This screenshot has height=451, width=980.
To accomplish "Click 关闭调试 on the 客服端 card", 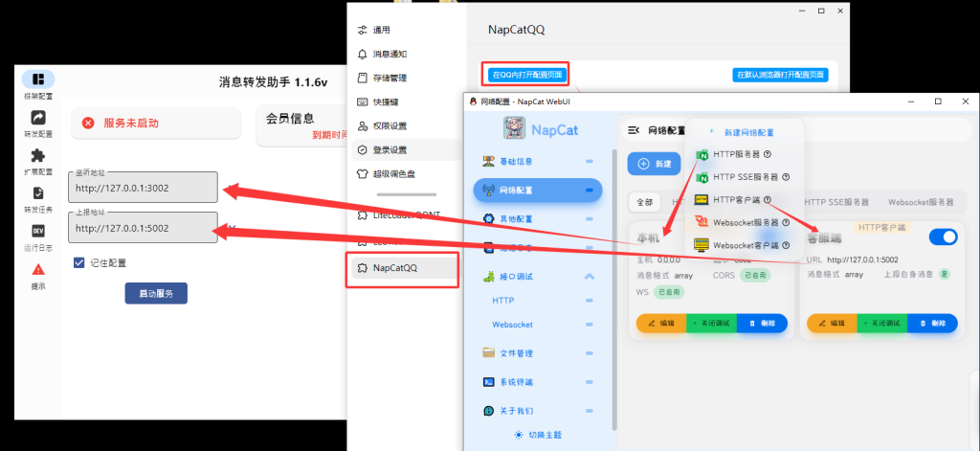I will tap(882, 324).
